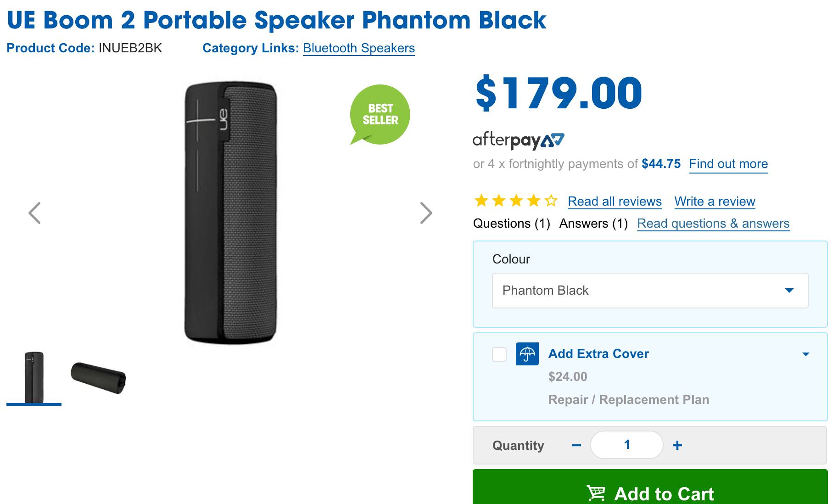Select the upright speaker thumbnail
838x504 pixels.
pyautogui.click(x=34, y=377)
